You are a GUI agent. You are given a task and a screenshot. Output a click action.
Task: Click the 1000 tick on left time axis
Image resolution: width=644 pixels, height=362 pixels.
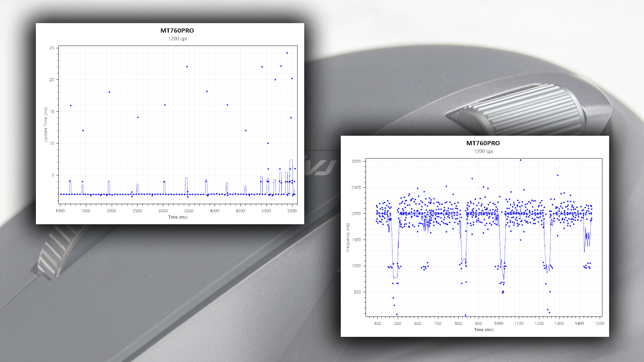pyautogui.click(x=60, y=211)
